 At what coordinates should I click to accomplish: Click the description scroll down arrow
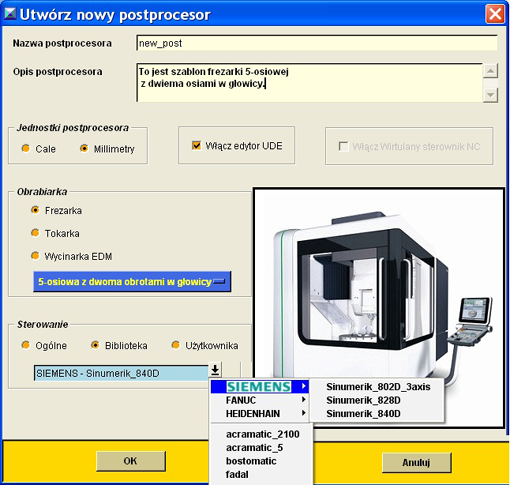point(490,95)
